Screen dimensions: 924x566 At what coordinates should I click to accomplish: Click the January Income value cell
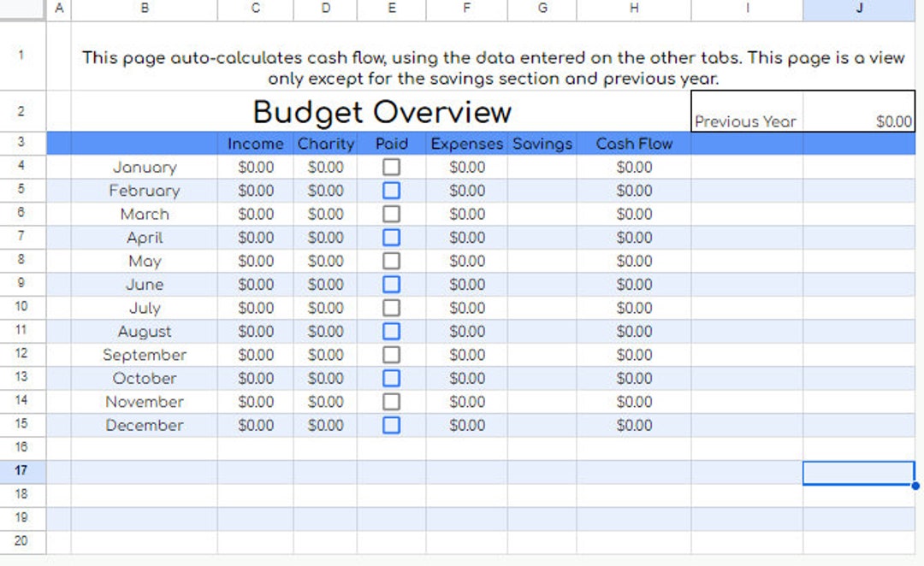tap(254, 167)
